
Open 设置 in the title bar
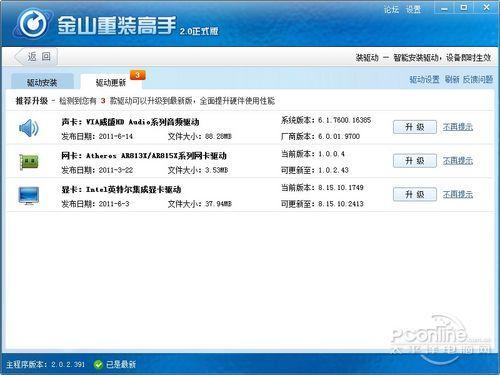coord(413,9)
